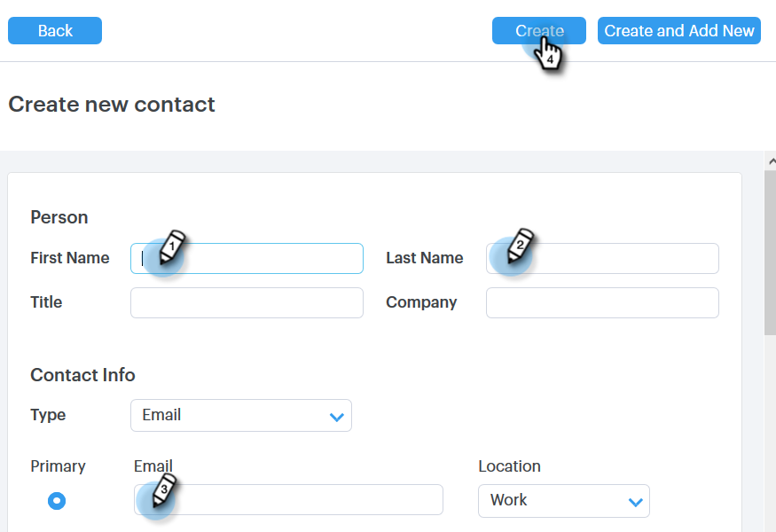Click inside the Email address field

(302, 500)
